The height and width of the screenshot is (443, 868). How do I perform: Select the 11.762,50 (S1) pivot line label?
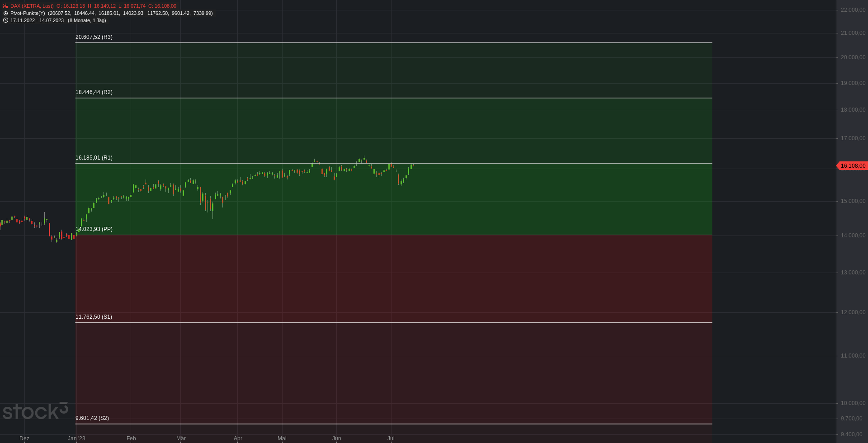(x=94, y=317)
